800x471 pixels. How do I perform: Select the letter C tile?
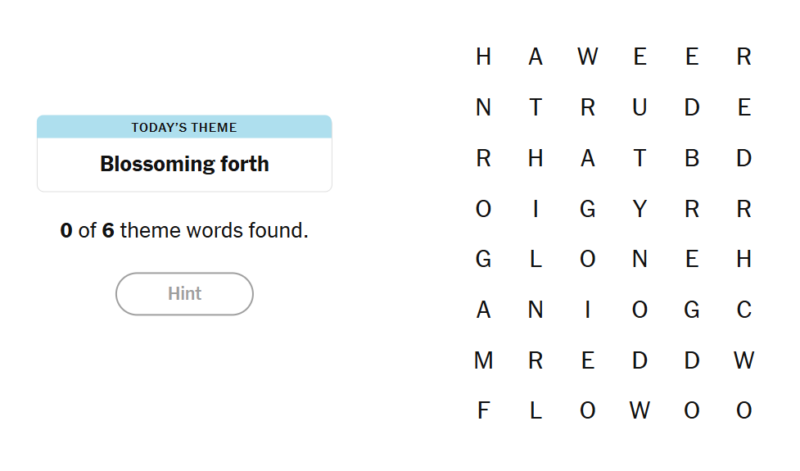click(744, 310)
